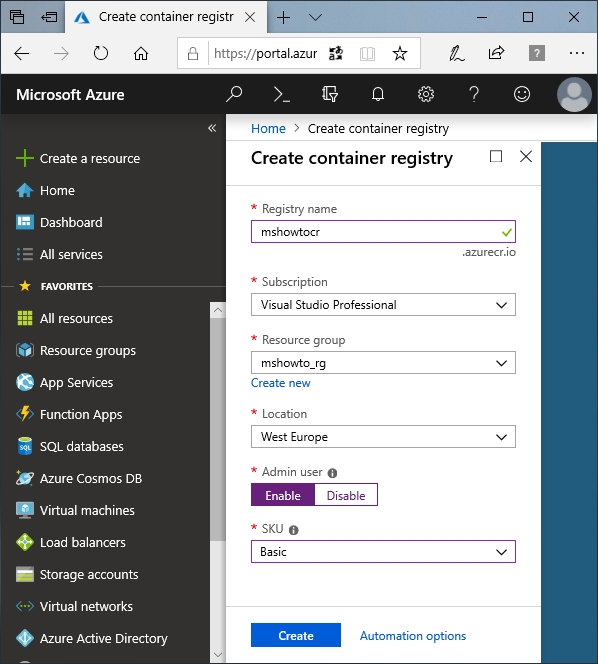The width and height of the screenshot is (598, 664).
Task: Launch Cloud Shell from top bar
Action: tap(282, 94)
